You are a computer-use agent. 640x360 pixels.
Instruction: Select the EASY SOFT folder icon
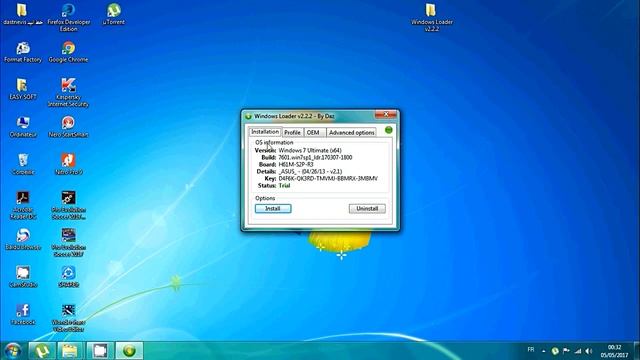click(23, 89)
